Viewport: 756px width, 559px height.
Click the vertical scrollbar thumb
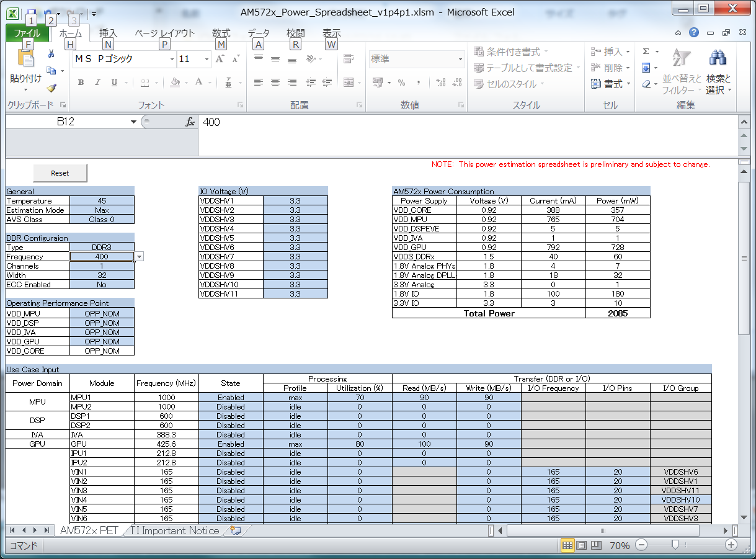[x=745, y=257]
